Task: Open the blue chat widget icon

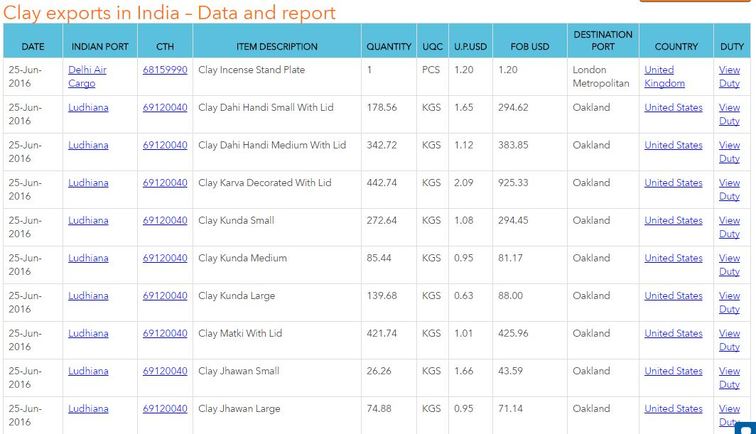Action: [x=746, y=428]
